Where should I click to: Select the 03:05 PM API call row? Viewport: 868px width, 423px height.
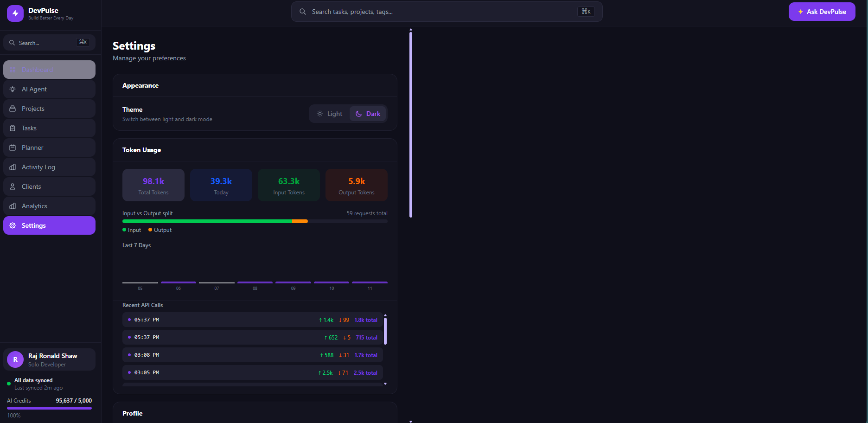click(253, 372)
